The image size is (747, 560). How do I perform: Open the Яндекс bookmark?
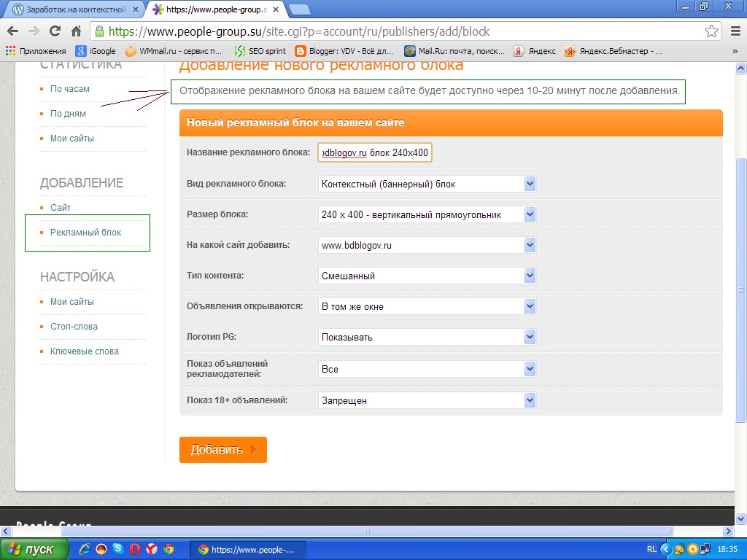535,51
